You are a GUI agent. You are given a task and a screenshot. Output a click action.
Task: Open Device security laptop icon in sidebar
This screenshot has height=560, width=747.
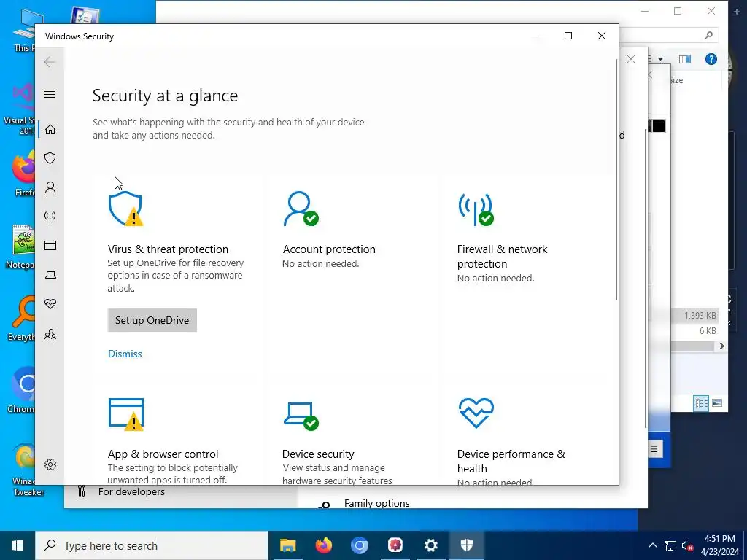pos(50,275)
